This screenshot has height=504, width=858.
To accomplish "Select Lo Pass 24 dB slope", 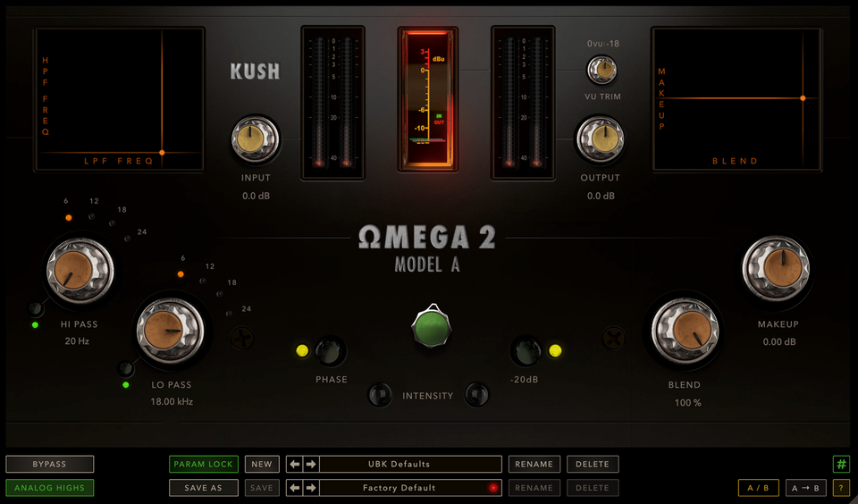I will tap(230, 314).
